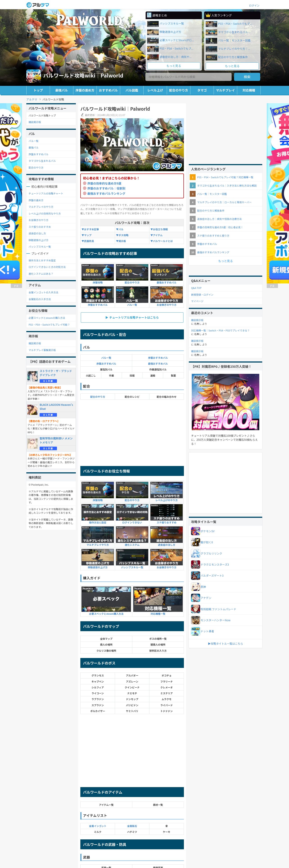Click チュートリアル攻略チャートはこちら button

132,318
